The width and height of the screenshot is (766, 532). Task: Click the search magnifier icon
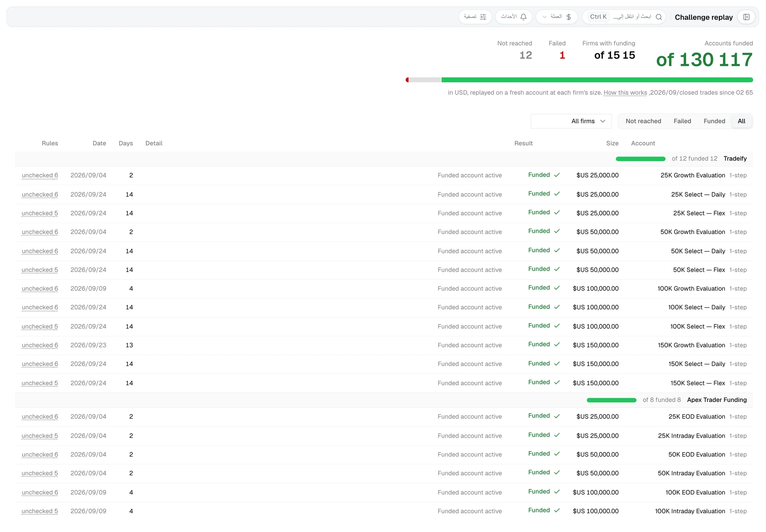tap(659, 17)
